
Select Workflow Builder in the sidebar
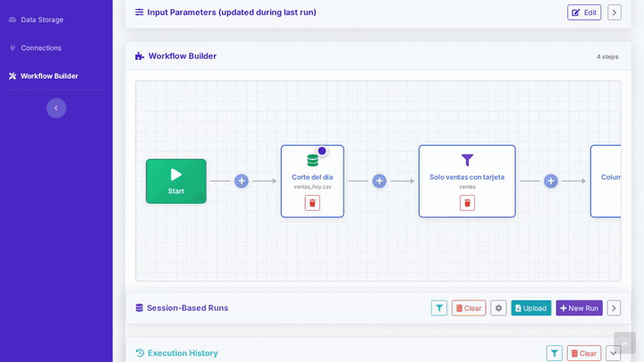pos(44,76)
